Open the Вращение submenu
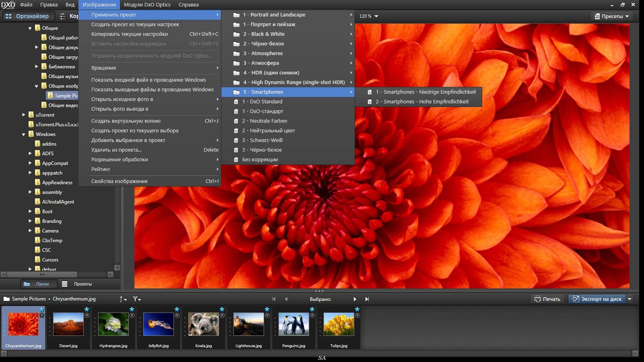Viewport: 644px width, 362px height. [x=150, y=68]
